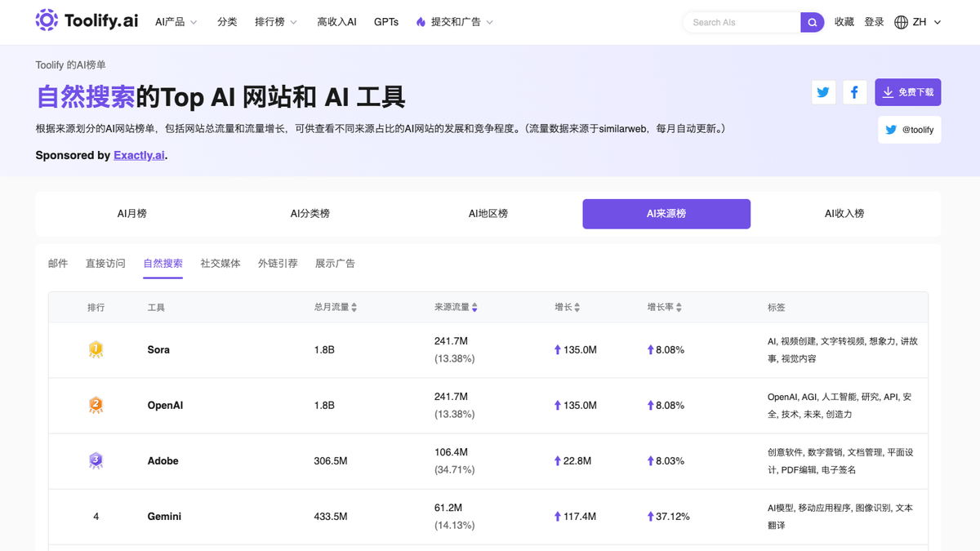Click the orange rank 2 medal icon
Viewport: 980px width, 551px height.
point(96,405)
